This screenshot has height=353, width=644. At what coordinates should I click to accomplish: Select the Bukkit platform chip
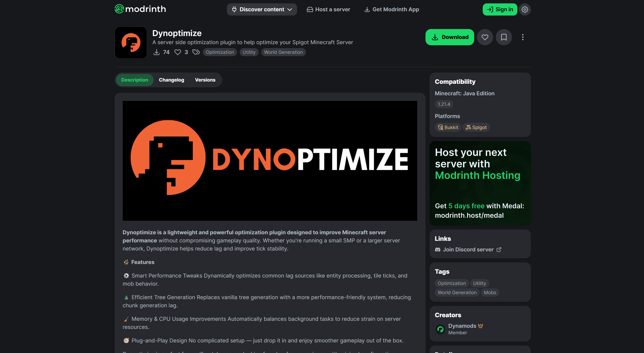[448, 127]
